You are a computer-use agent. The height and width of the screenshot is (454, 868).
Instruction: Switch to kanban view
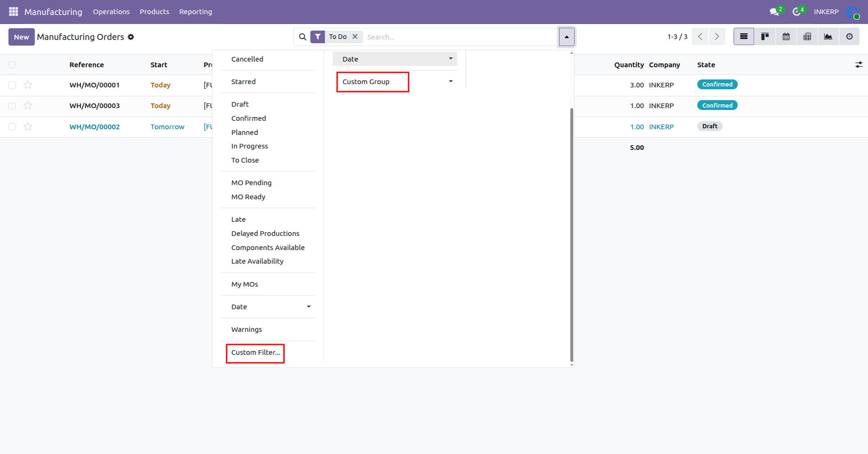pyautogui.click(x=765, y=37)
